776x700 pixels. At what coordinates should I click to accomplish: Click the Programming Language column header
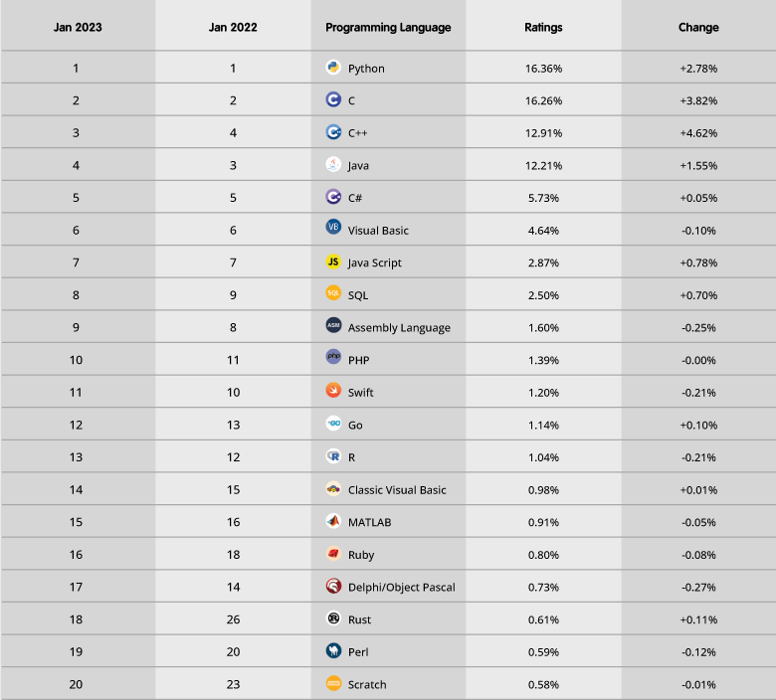click(388, 27)
